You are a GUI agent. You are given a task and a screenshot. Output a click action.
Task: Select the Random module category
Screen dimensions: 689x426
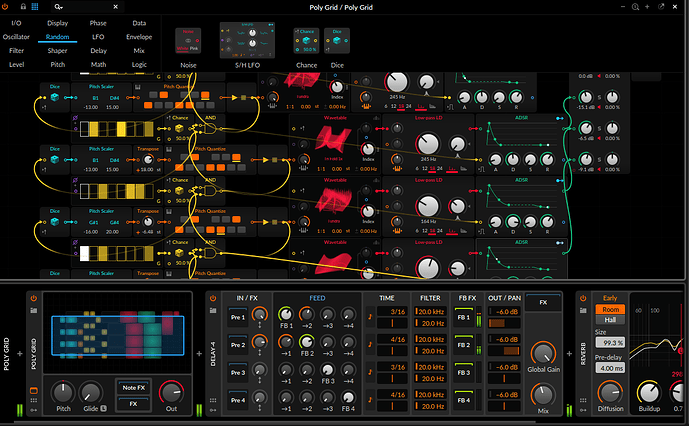pyautogui.click(x=58, y=37)
